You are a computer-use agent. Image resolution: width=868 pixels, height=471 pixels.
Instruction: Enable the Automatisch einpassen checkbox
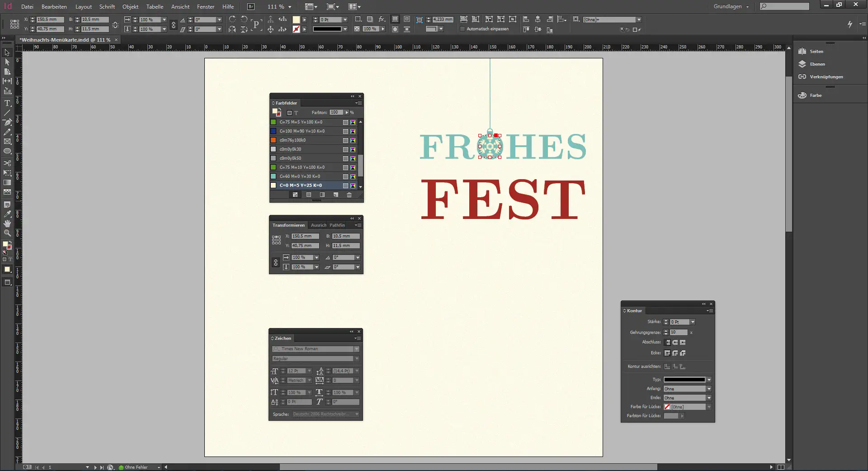(462, 29)
